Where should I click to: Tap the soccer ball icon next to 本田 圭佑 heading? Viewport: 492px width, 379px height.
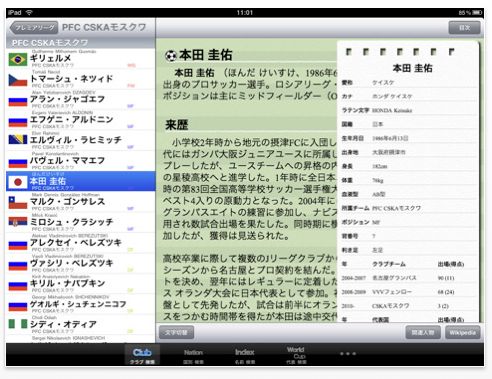[x=171, y=56]
